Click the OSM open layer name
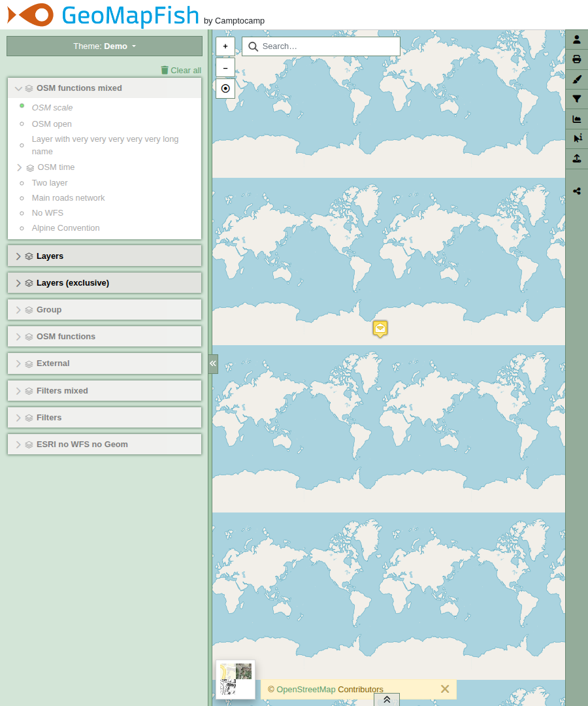Viewport: 588px width, 706px height. [52, 124]
